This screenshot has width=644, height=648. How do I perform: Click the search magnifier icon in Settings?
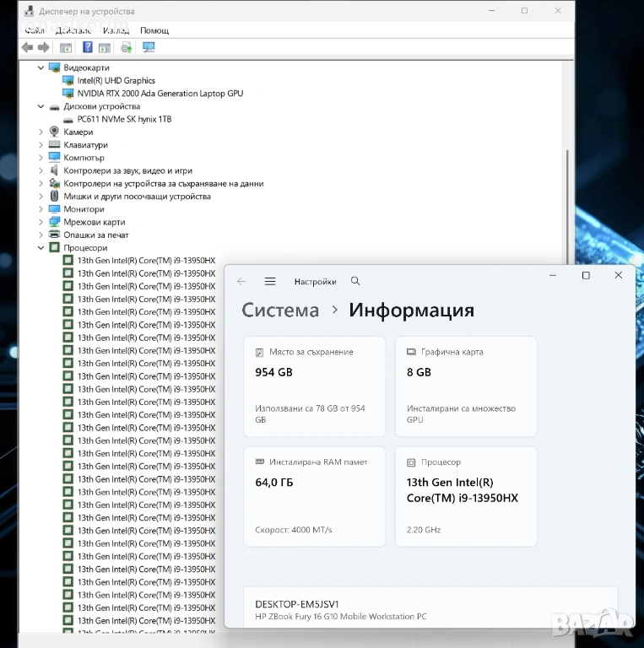click(355, 282)
